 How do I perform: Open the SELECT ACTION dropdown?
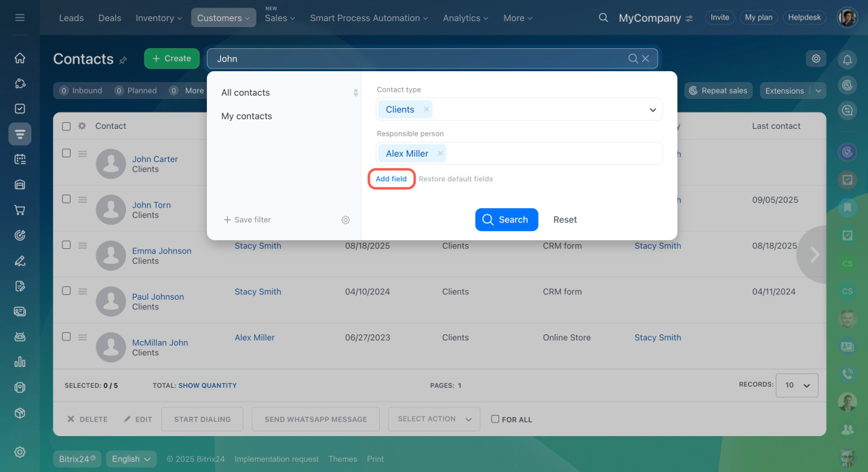tap(434, 419)
